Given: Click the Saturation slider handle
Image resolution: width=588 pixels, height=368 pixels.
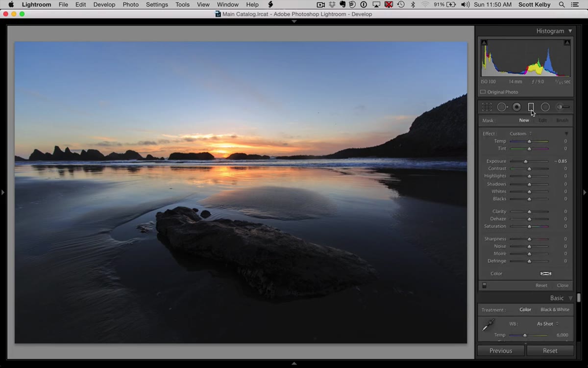Looking at the screenshot, I should click(529, 227).
